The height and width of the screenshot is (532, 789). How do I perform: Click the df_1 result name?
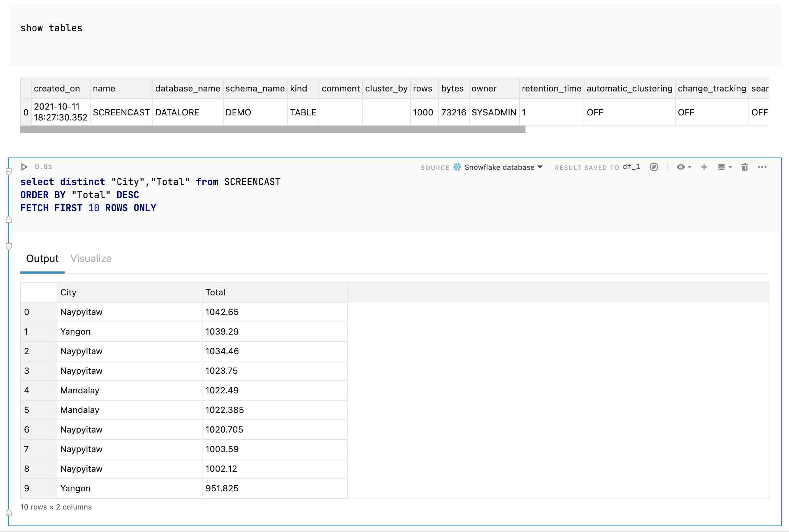point(631,167)
